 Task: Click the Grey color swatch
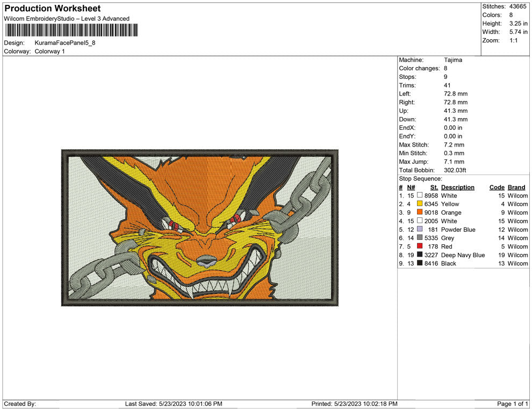pos(420,238)
